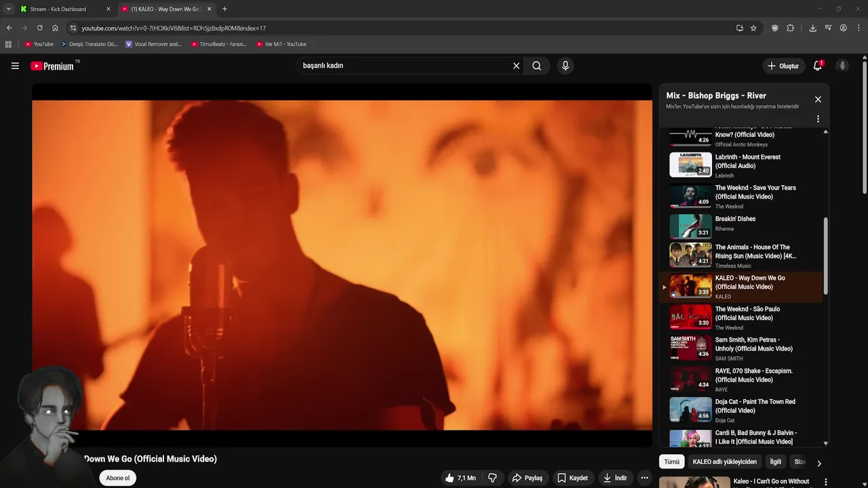868x488 pixels.
Task: Open the browser extensions puzzle menu
Action: [x=790, y=28]
